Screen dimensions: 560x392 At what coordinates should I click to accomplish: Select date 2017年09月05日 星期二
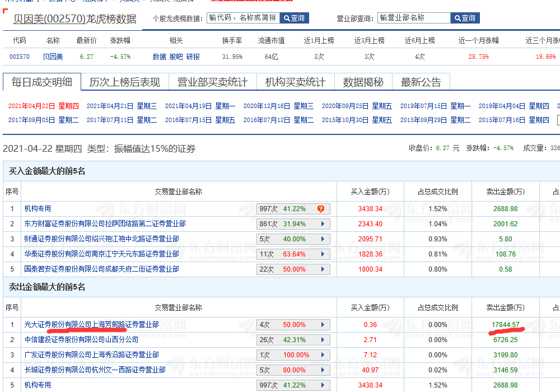pyautogui.click(x=43, y=120)
